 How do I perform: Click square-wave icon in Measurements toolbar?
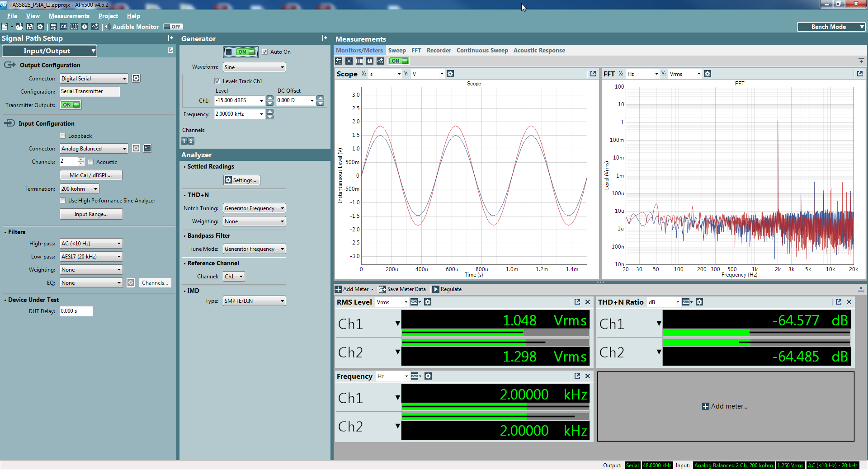pos(349,61)
